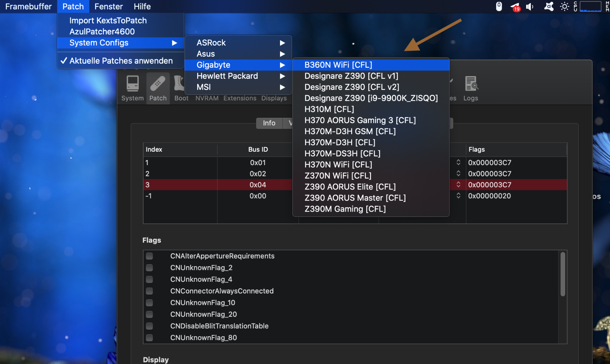The height and width of the screenshot is (364, 610).
Task: Pick Z390M Gaming [CFL] config
Action: coord(371,209)
